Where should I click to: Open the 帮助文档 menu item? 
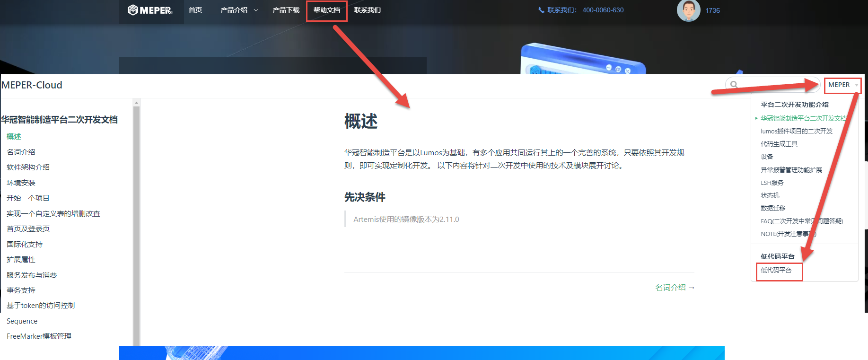(x=327, y=10)
